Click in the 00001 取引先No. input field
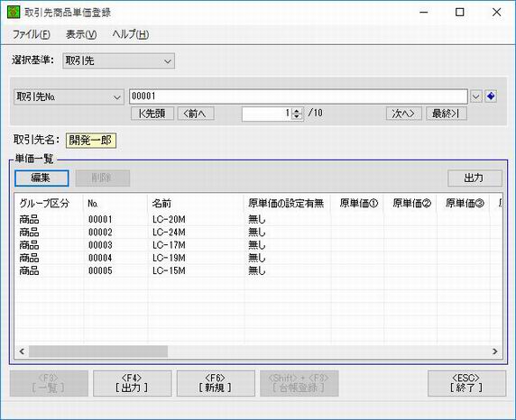The image size is (516, 420). coord(299,96)
